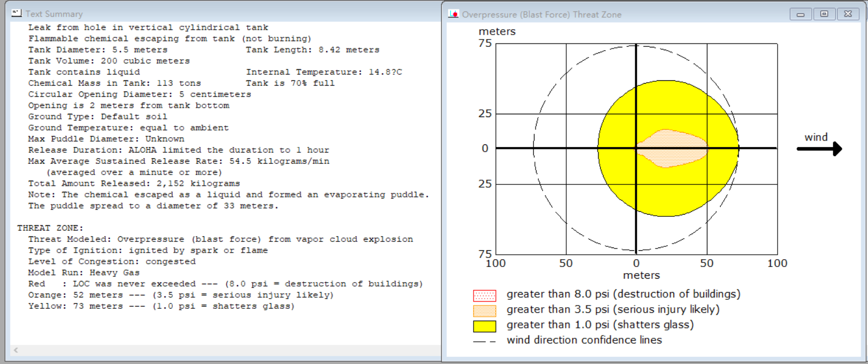Screen dimensions: 868x364
Task: Click 'greater than 8.0 psi (destruction of buildings)' legend text
Action: tap(624, 294)
